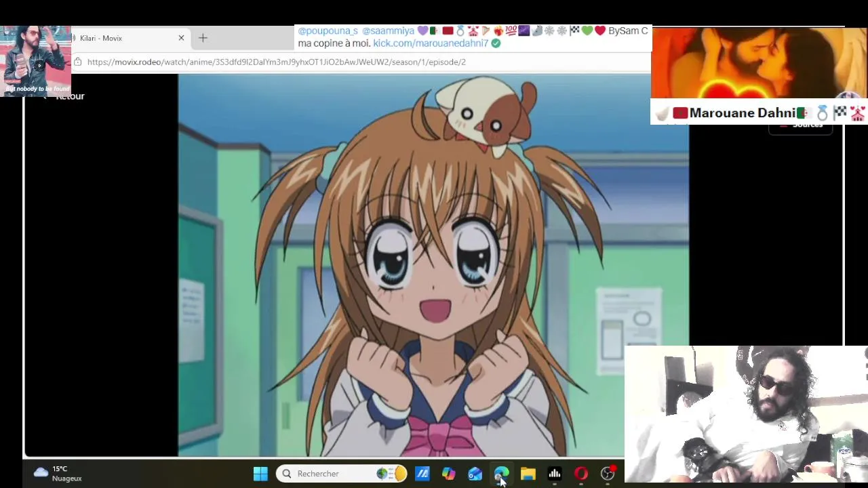Click the site info icon beside the URL

tap(77, 62)
